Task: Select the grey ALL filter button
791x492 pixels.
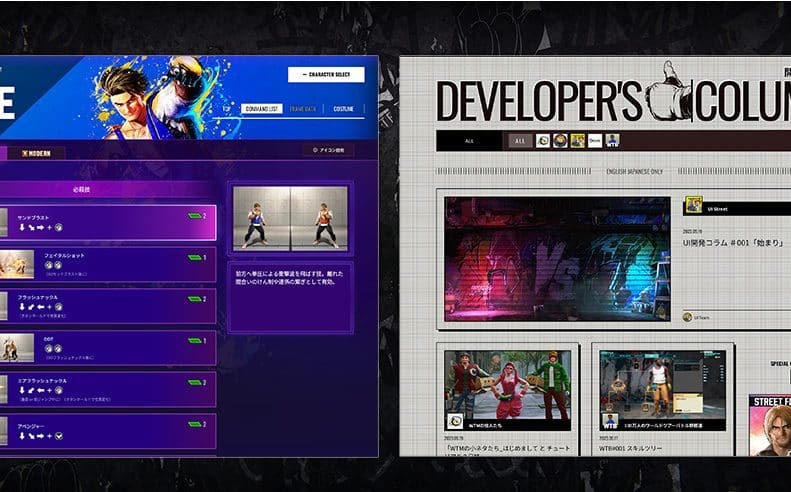Action: pyautogui.click(x=520, y=141)
